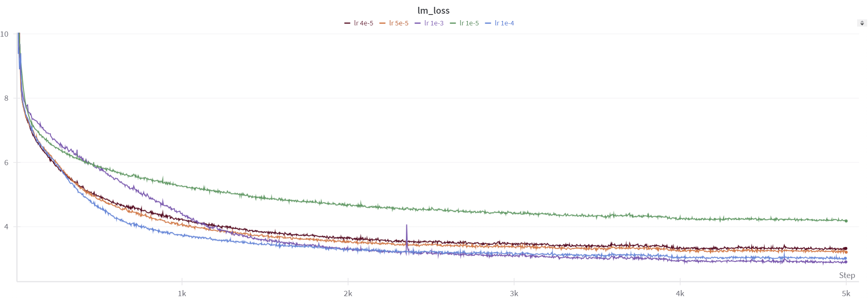The height and width of the screenshot is (305, 868).
Task: Click the 5k x-axis tick label
Action: coord(846,294)
